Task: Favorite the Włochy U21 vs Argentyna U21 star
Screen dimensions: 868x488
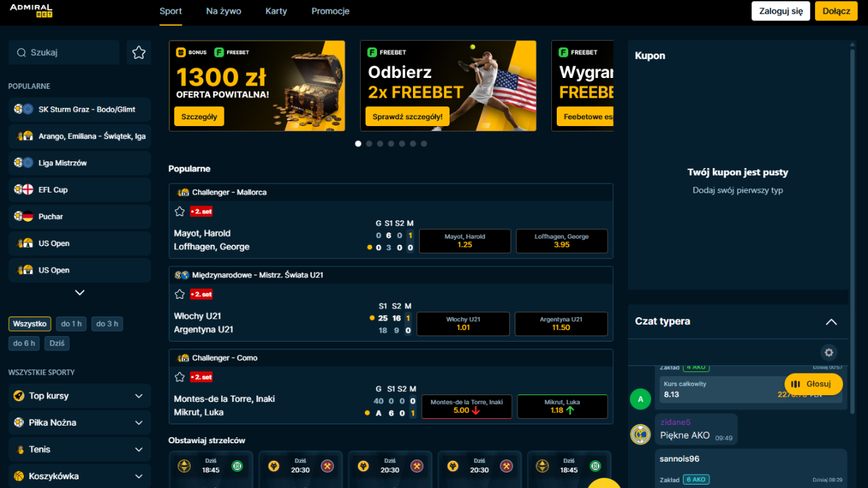Action: pyautogui.click(x=180, y=294)
